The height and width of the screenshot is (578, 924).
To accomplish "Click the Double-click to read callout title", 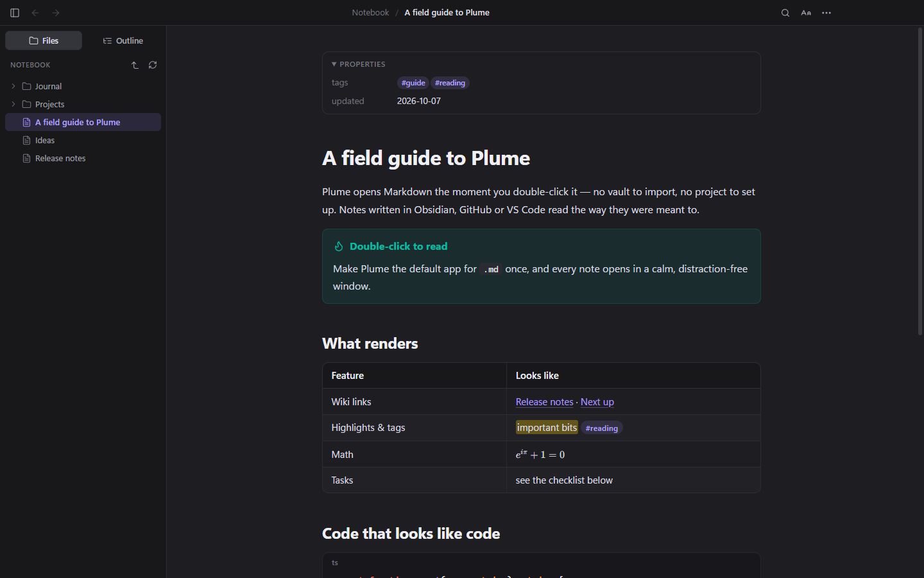I will (x=398, y=247).
